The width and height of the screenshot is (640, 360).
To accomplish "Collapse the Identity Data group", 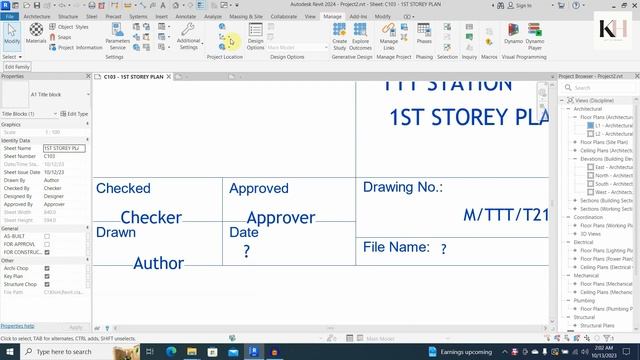I will point(87,140).
